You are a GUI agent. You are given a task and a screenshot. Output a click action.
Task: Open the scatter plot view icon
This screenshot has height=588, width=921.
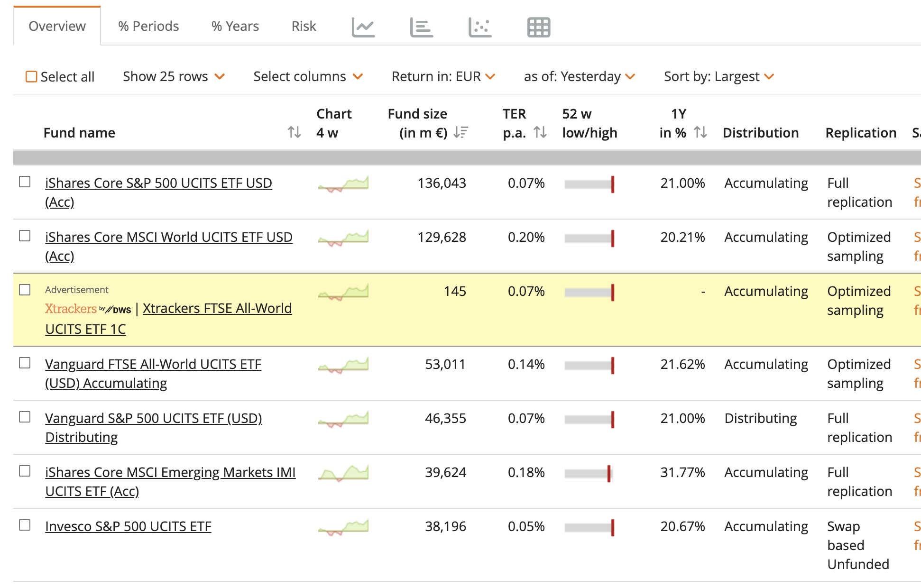pos(480,27)
